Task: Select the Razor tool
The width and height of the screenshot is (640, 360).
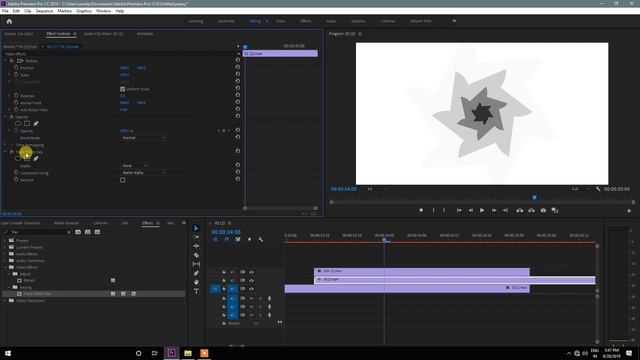Action: coord(196,255)
